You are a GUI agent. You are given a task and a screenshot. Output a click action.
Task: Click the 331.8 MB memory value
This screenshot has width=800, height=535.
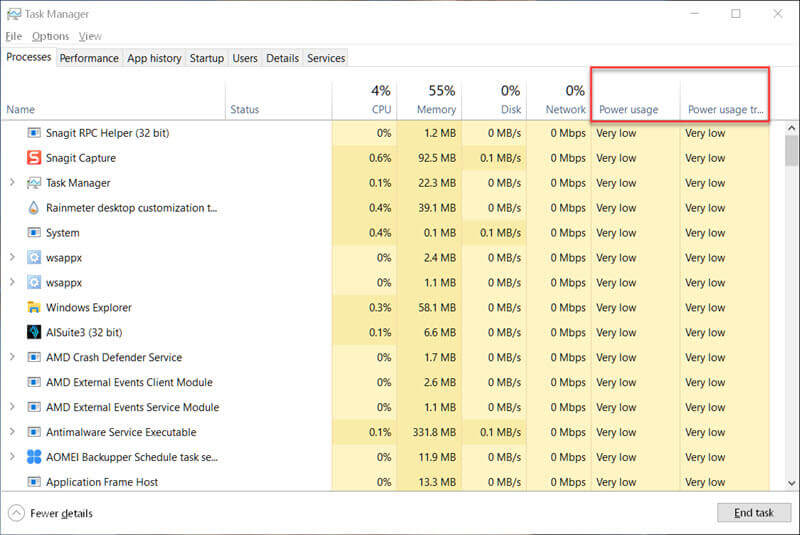tap(434, 432)
